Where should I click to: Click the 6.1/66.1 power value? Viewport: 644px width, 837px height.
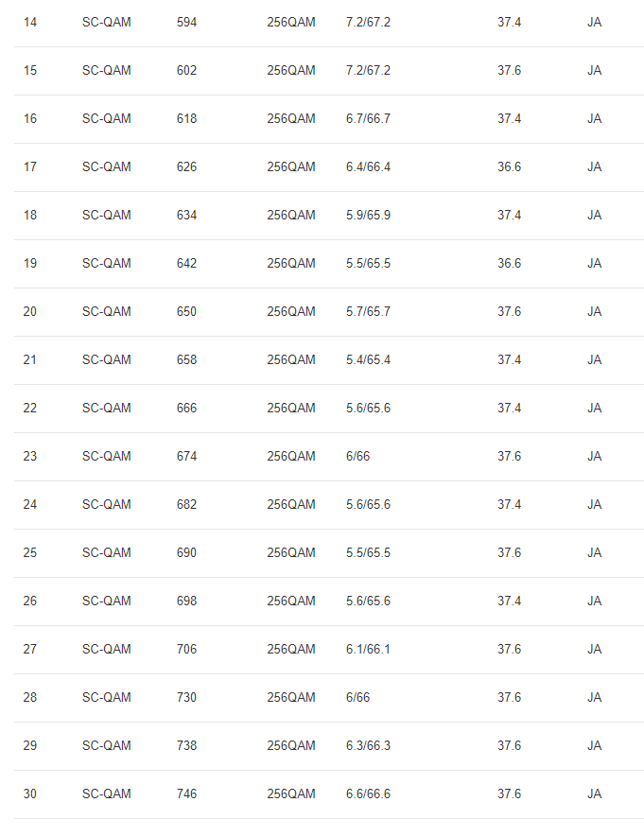(368, 649)
